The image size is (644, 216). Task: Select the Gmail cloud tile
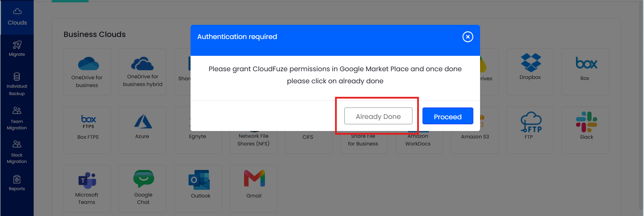pyautogui.click(x=253, y=188)
